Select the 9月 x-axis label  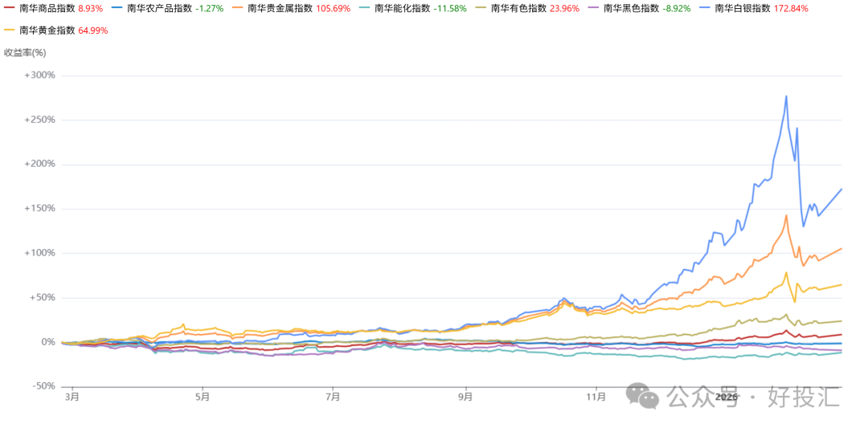tap(465, 396)
